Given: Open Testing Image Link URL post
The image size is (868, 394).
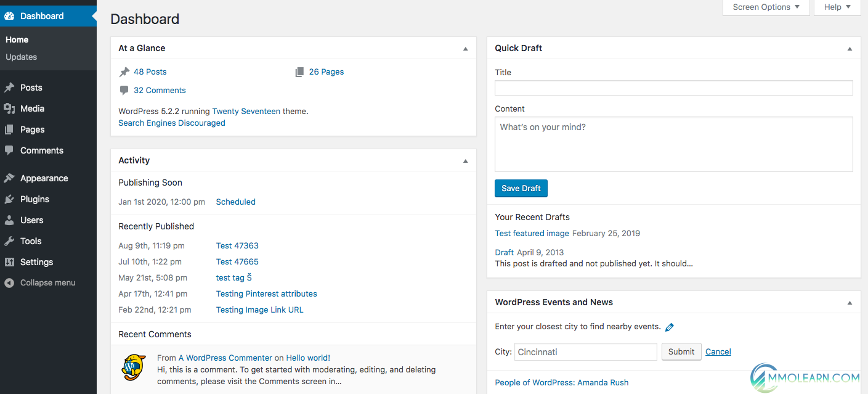Looking at the screenshot, I should (260, 310).
